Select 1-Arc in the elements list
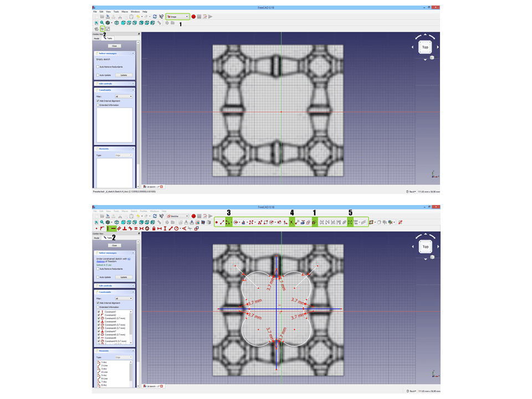Image resolution: width=532 pixels, height=399 pixels. tap(104, 362)
